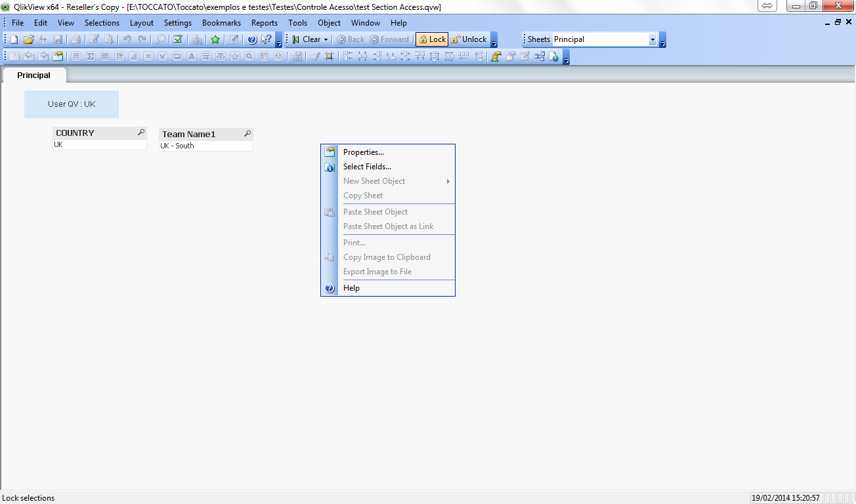Screen dimensions: 856x504
Task: Create a Table Box using the grid icon
Action: pyautogui.click(x=105, y=56)
